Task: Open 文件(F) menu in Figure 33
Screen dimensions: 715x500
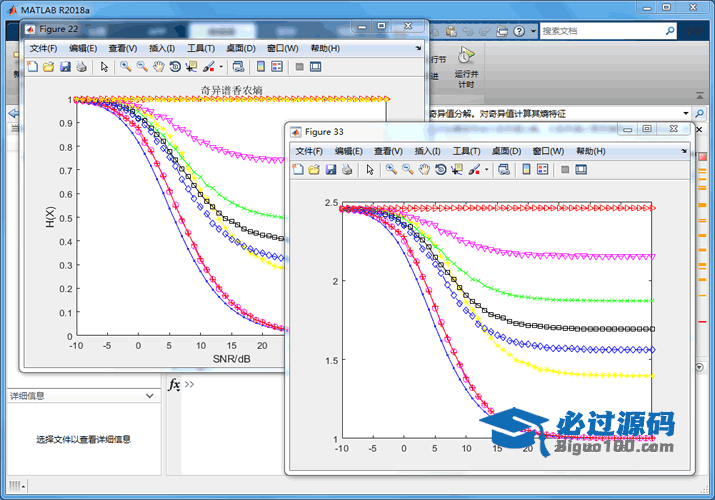Action: [309, 151]
